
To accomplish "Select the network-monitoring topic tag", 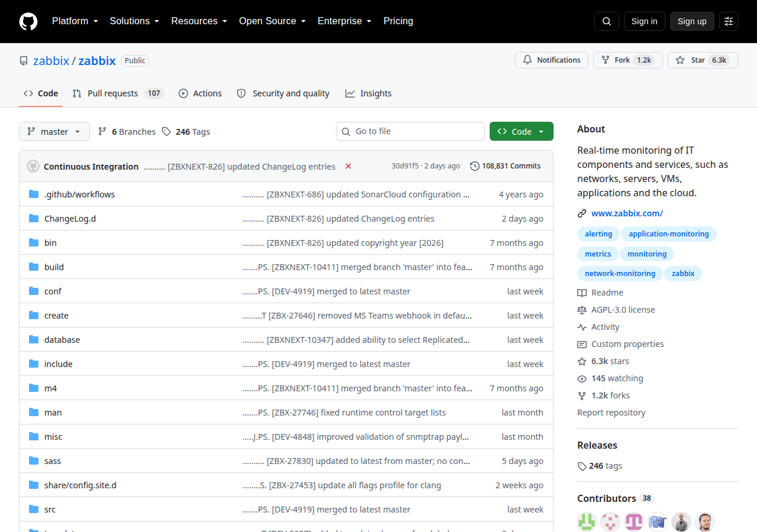I will (x=620, y=274).
